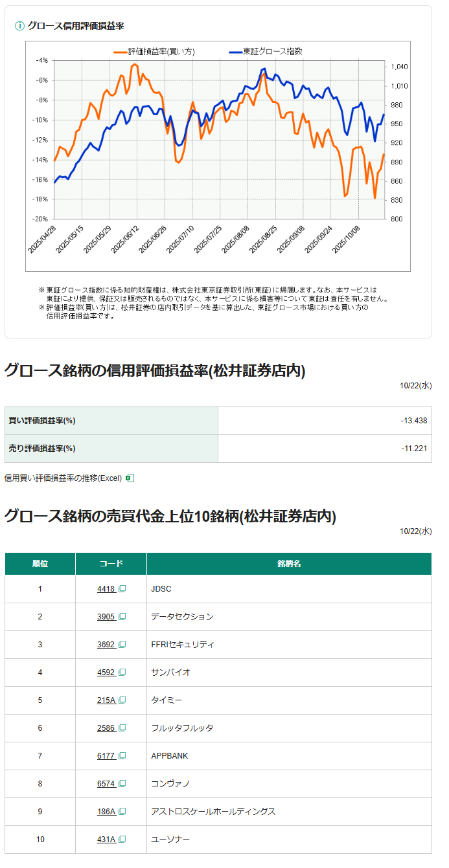
Task: Click the new-window icon beside code 431A
Action: click(122, 840)
